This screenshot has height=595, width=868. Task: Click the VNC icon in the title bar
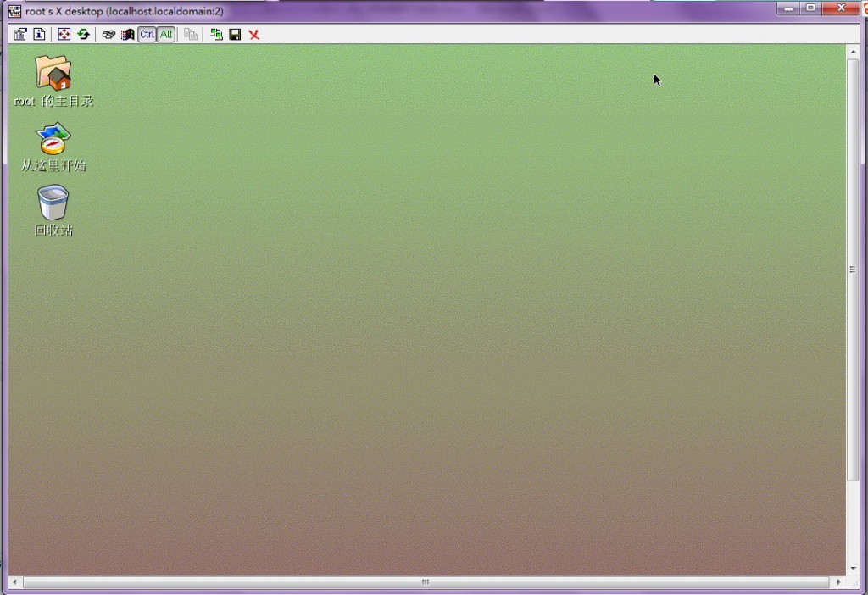click(14, 11)
